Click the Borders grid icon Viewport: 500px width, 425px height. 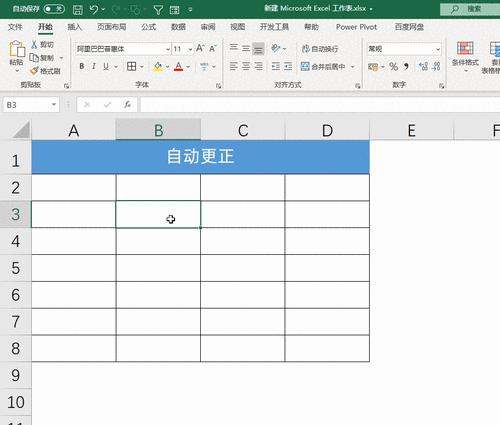132,66
